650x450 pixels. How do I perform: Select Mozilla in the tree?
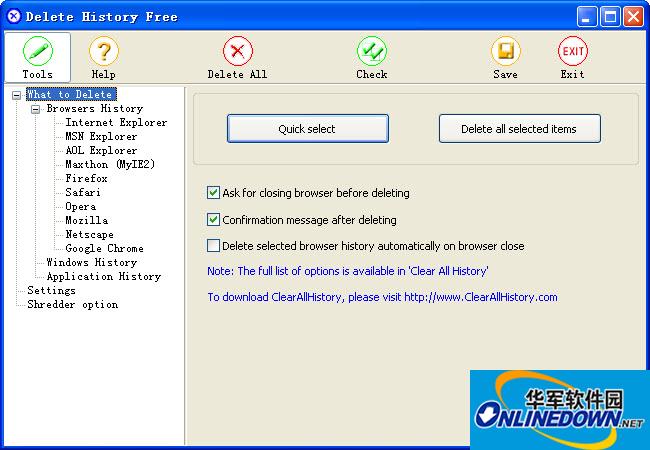tap(87, 220)
